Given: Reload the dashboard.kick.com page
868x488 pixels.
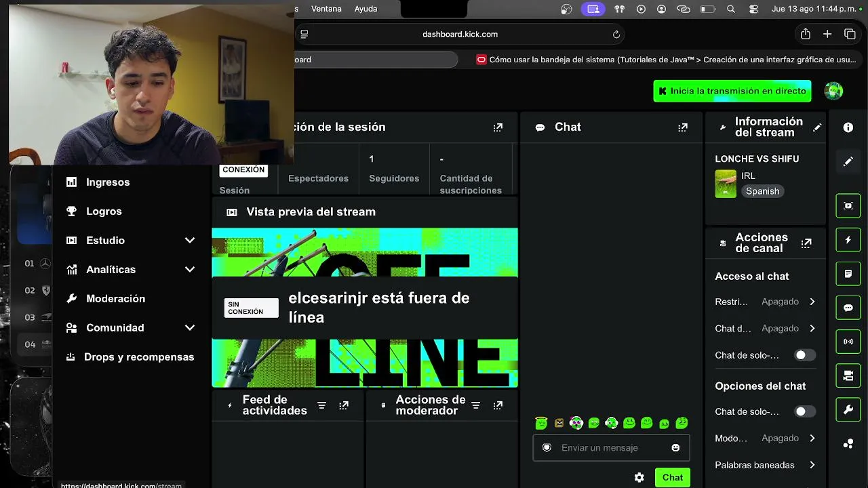Looking at the screenshot, I should 616,35.
